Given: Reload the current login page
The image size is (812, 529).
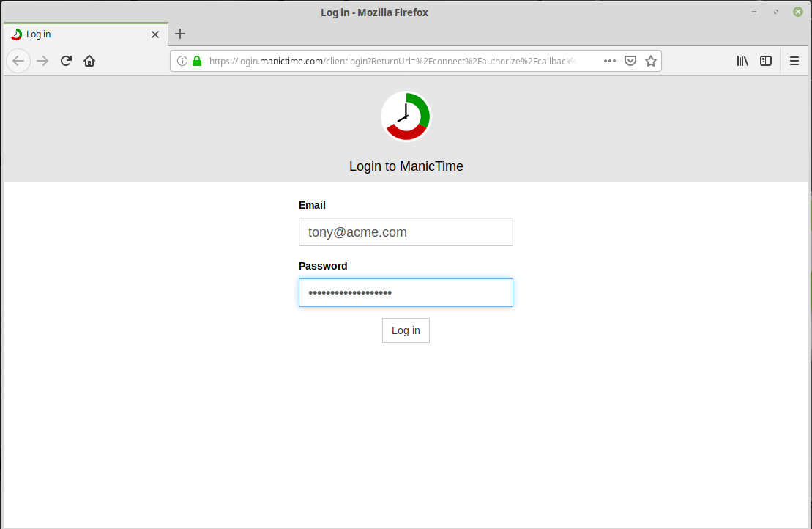Looking at the screenshot, I should pyautogui.click(x=66, y=61).
